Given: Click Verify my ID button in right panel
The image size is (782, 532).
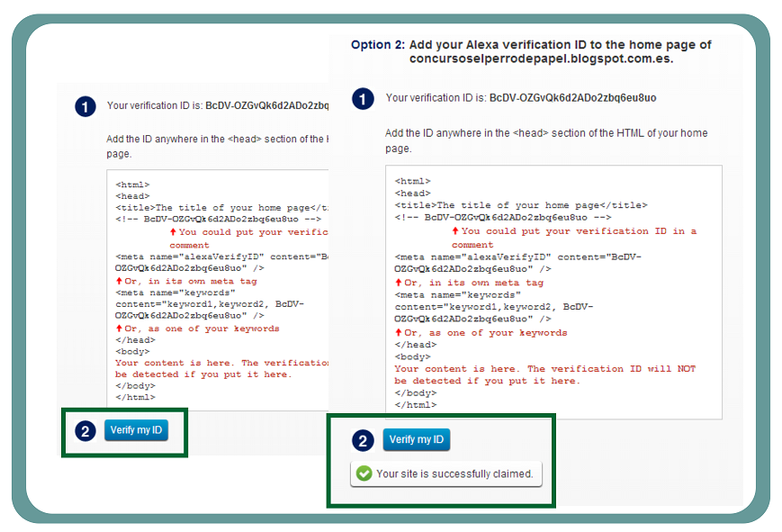Looking at the screenshot, I should click(417, 439).
